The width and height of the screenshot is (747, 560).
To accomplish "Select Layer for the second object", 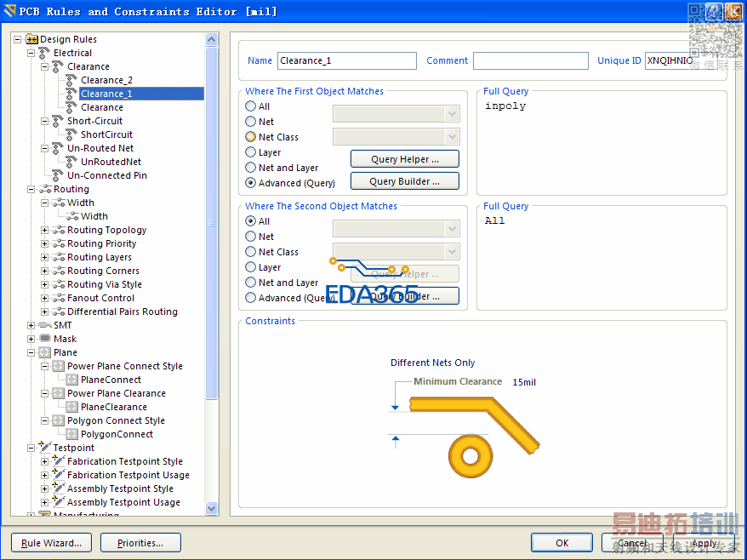I will coord(251,267).
